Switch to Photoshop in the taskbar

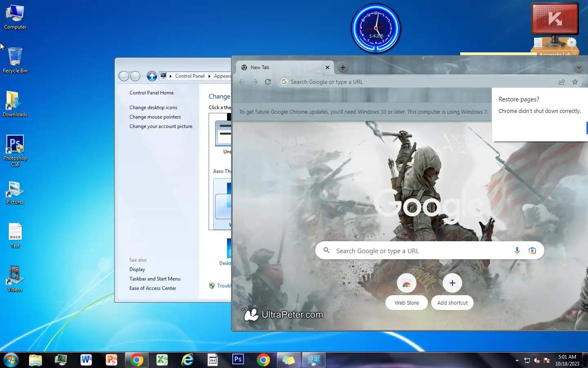click(238, 360)
